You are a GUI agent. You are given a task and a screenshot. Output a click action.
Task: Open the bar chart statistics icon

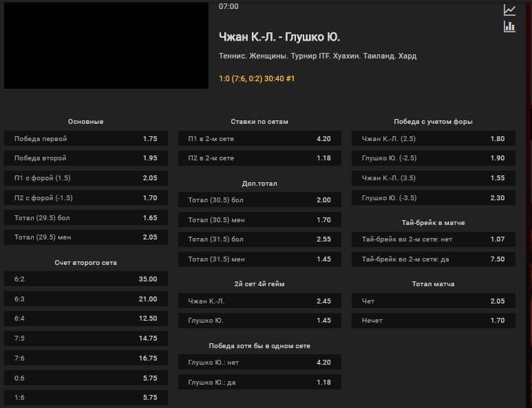click(509, 27)
